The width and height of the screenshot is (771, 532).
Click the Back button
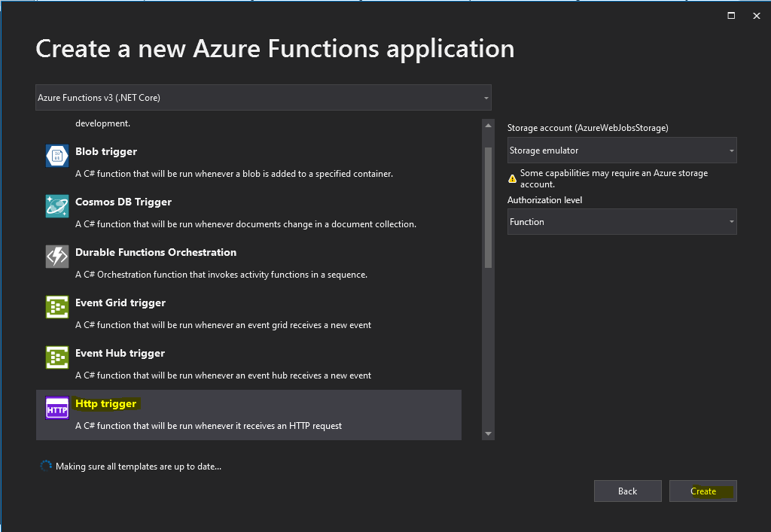pos(627,491)
